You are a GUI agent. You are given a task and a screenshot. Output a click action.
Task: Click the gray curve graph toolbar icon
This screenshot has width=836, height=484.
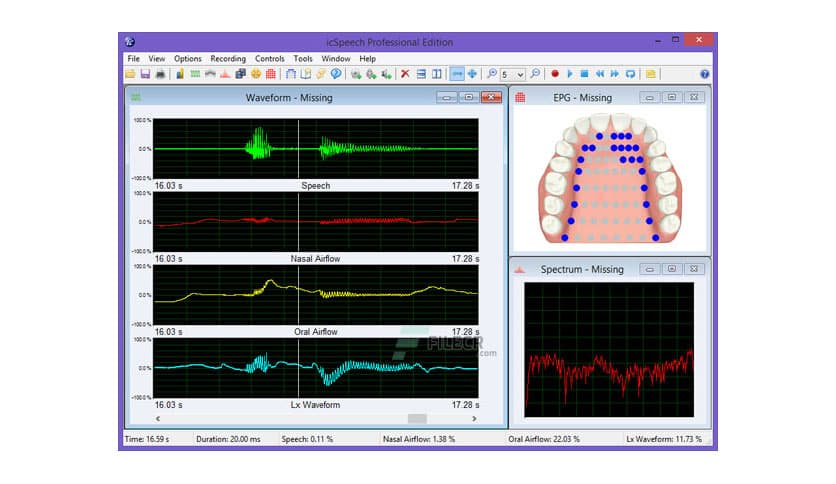click(x=210, y=74)
